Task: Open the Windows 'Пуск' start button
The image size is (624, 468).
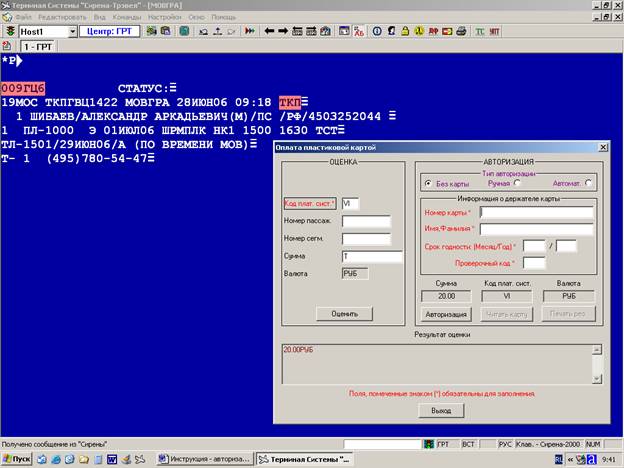Action: point(17,459)
